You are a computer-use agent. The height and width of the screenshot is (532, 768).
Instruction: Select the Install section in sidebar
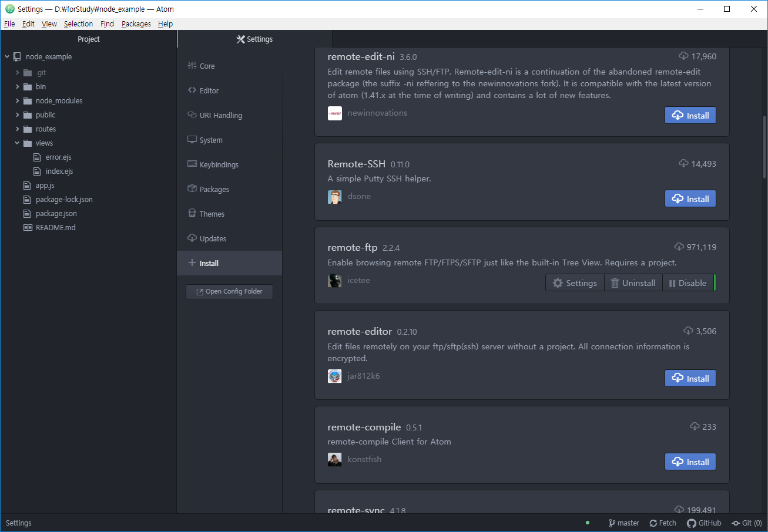pos(229,263)
